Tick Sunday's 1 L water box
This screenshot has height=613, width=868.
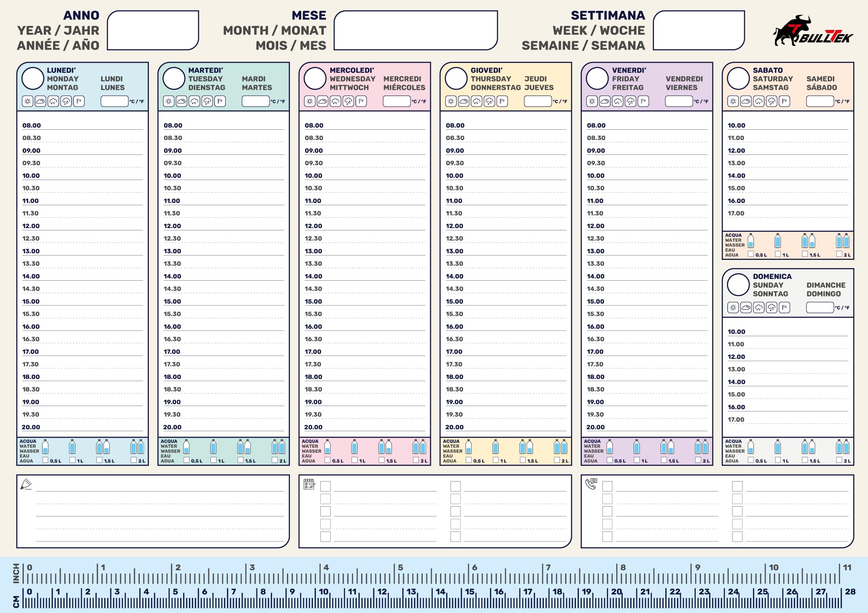pyautogui.click(x=778, y=460)
